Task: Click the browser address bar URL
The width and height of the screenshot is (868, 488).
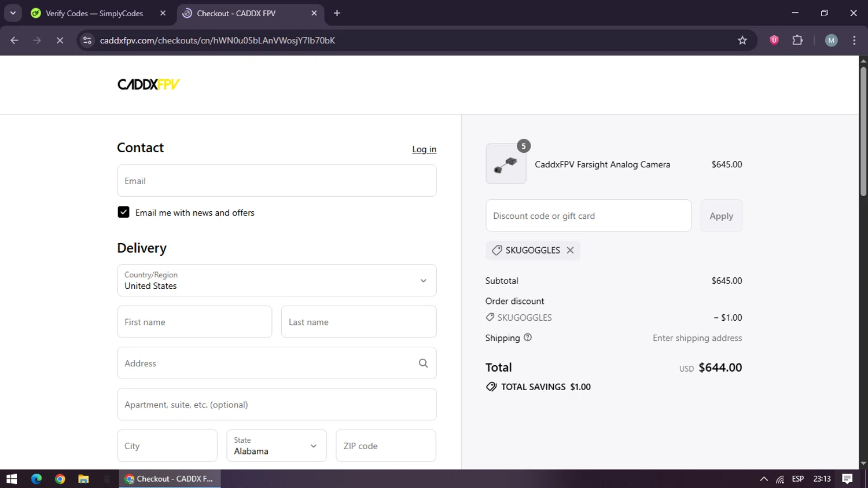Action: pyautogui.click(x=218, y=41)
